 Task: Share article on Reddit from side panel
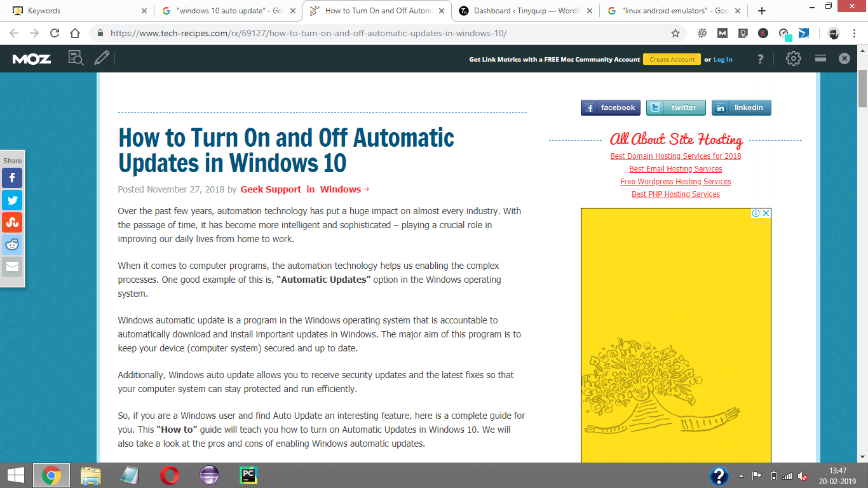[12, 244]
